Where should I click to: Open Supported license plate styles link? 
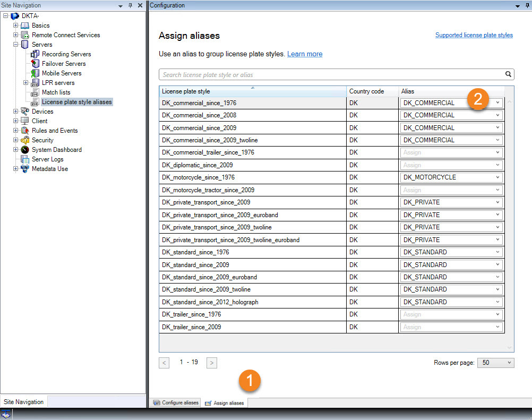474,35
